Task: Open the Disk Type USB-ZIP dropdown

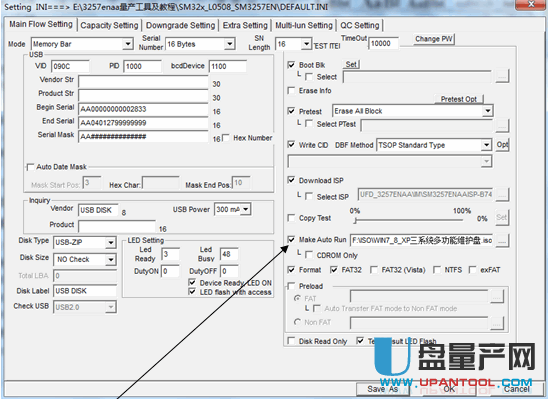Action: 111,242
